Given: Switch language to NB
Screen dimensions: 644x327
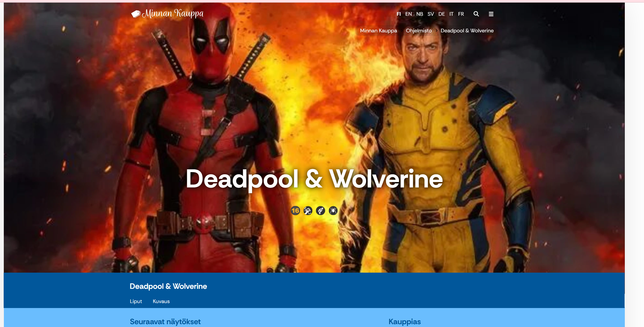Looking at the screenshot, I should tap(420, 14).
